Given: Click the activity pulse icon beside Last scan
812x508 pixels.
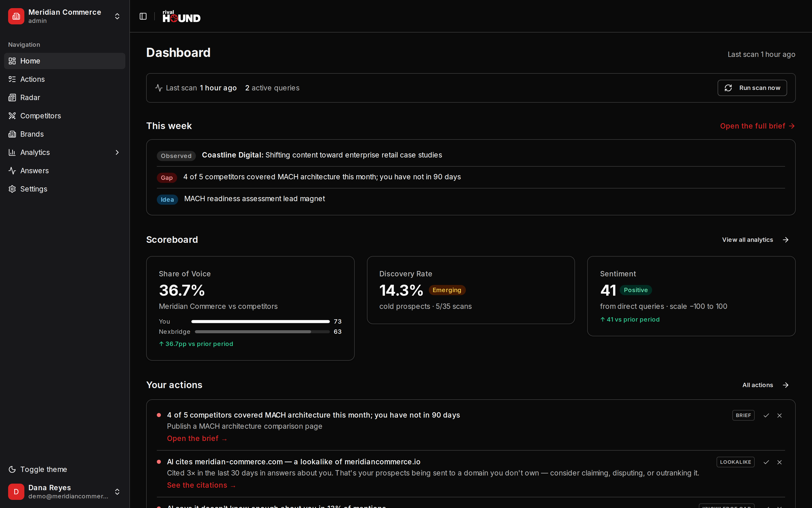Looking at the screenshot, I should [x=159, y=88].
